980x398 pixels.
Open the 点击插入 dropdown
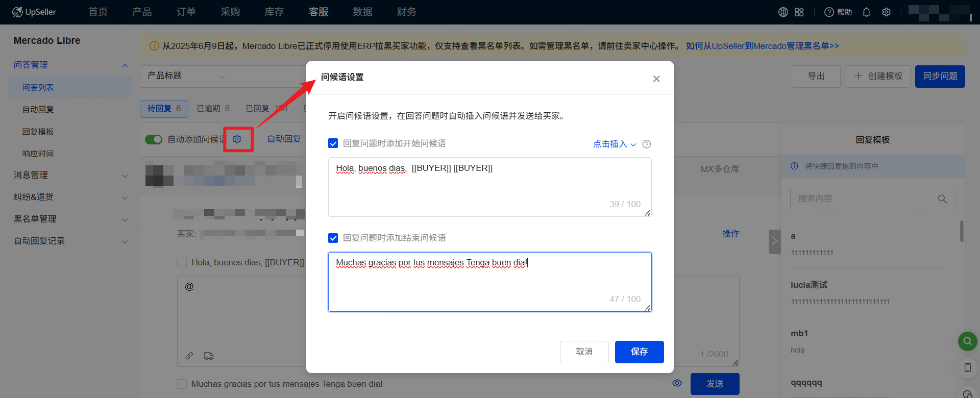(614, 144)
